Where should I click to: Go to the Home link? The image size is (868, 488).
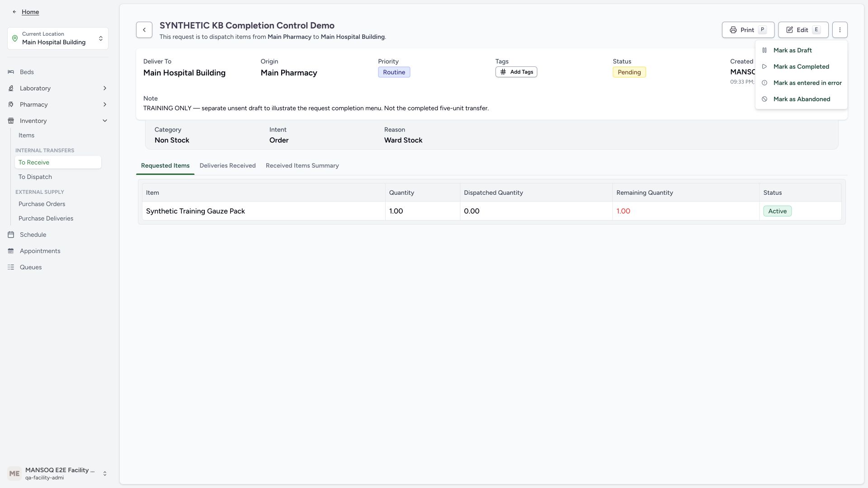(x=30, y=12)
